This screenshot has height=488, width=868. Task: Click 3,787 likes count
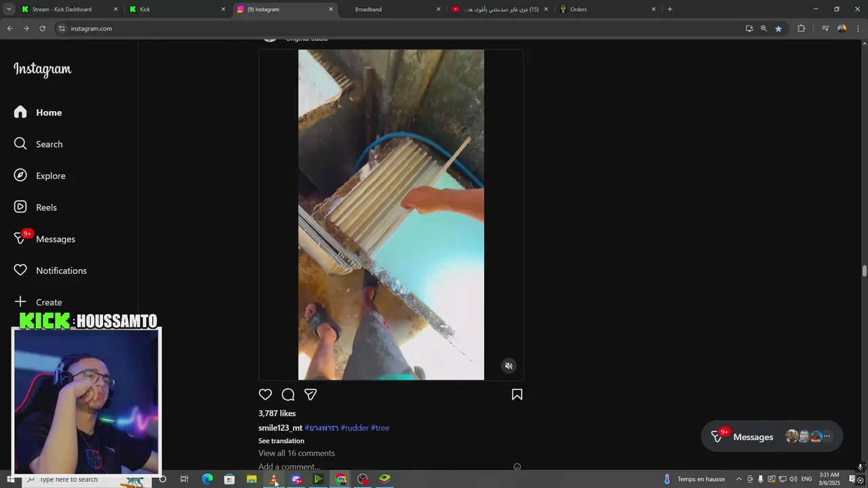[x=277, y=413]
